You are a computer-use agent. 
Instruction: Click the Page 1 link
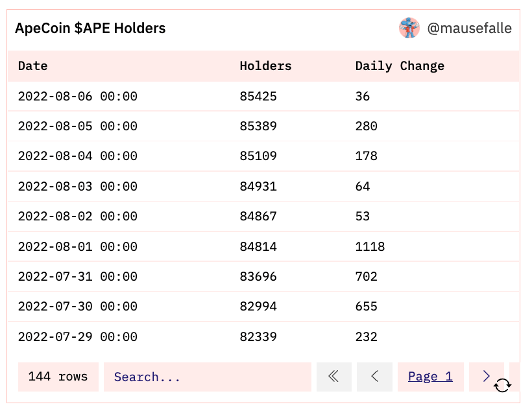pyautogui.click(x=430, y=377)
